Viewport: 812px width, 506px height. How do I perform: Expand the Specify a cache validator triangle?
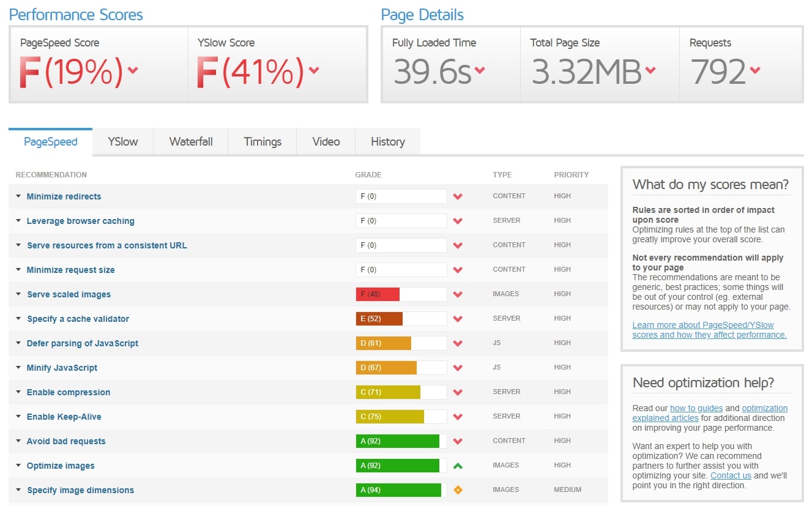tap(18, 319)
